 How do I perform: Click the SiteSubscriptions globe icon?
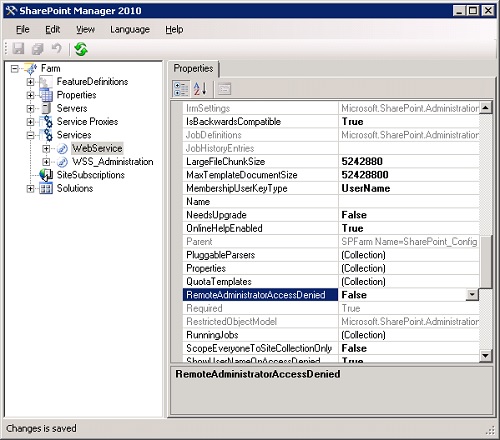(x=46, y=175)
